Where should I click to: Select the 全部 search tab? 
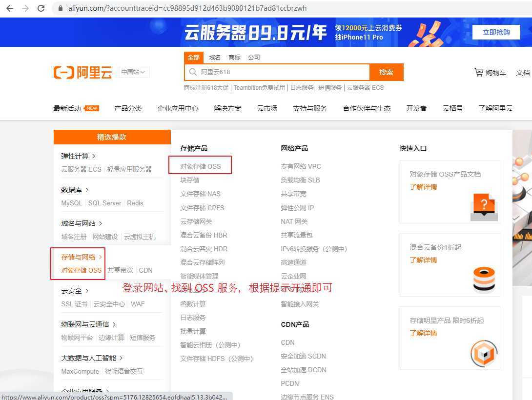194,57
